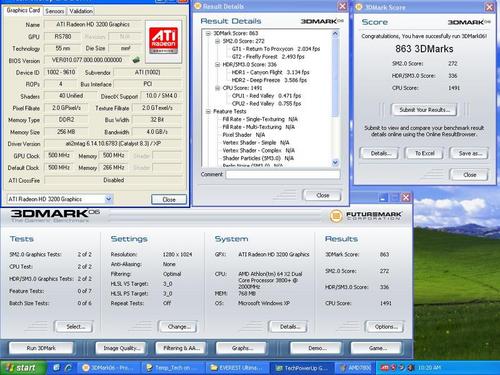
Task: Open the Start menu
Action: [x=23, y=368]
